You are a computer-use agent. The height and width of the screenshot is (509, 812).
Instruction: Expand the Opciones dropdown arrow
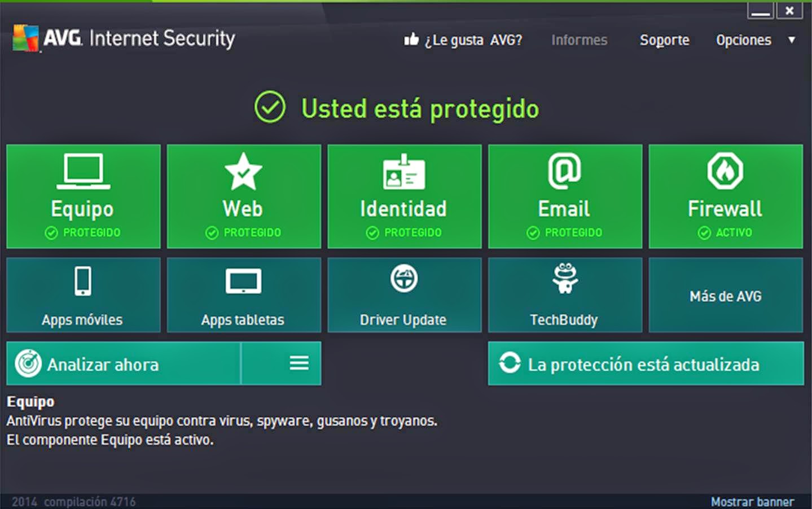point(792,40)
